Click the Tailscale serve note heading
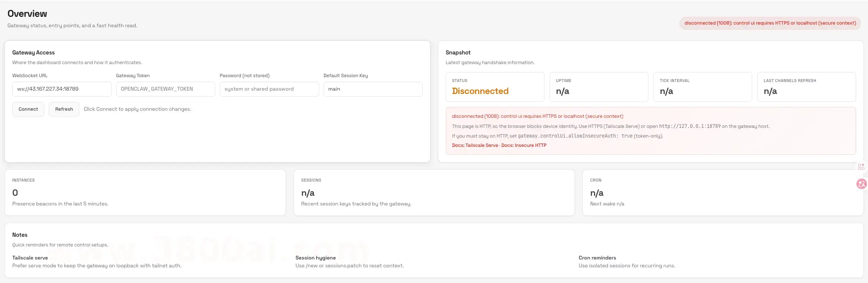868x283 pixels. click(30, 258)
